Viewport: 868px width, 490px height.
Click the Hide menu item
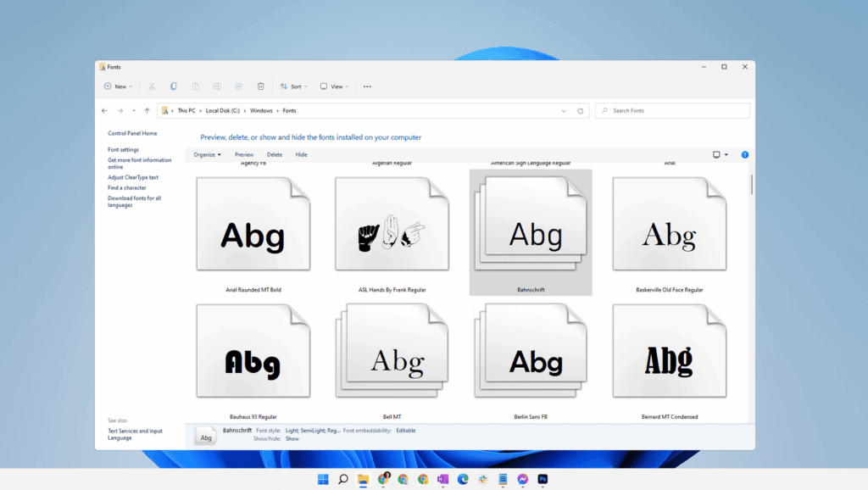pyautogui.click(x=303, y=154)
